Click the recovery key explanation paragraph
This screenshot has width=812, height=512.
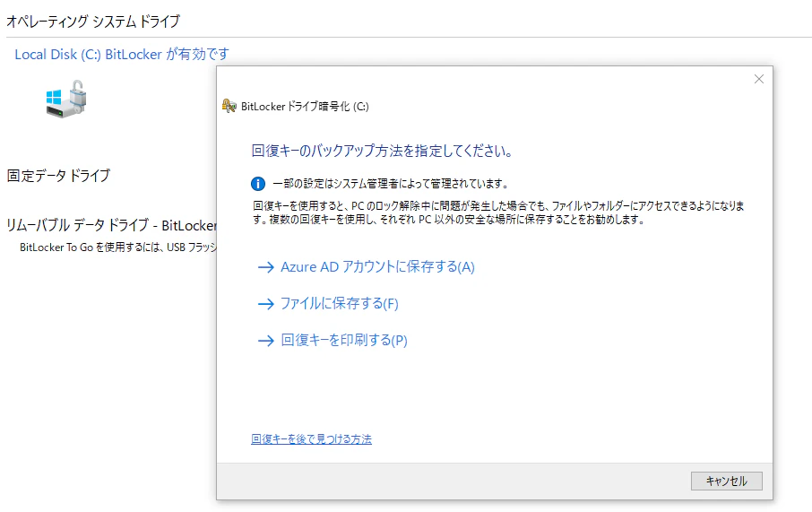(x=498, y=213)
